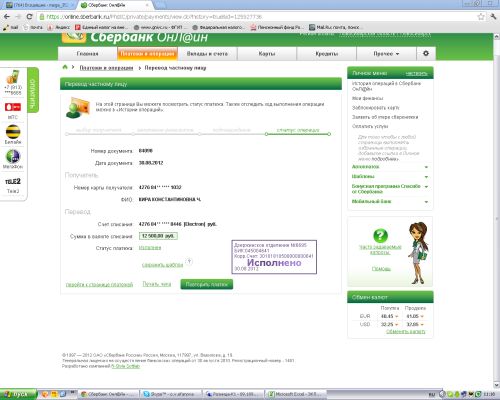Click the Исполнен payment status link
Image resolution: width=500 pixels, height=400 pixels.
(x=150, y=248)
